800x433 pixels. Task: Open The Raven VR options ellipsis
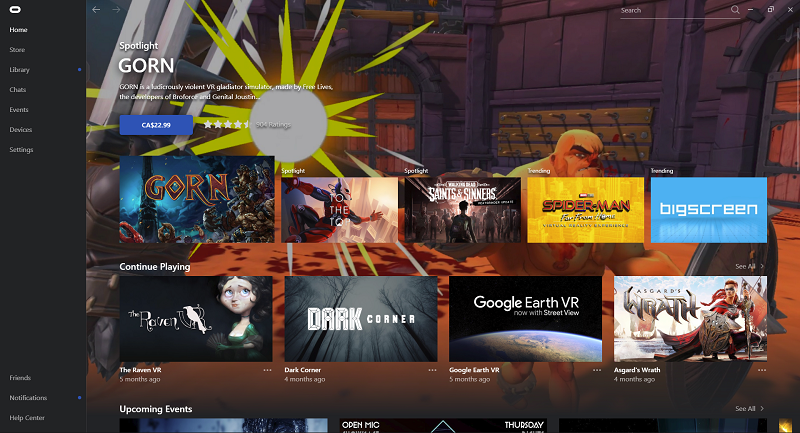pyautogui.click(x=267, y=370)
